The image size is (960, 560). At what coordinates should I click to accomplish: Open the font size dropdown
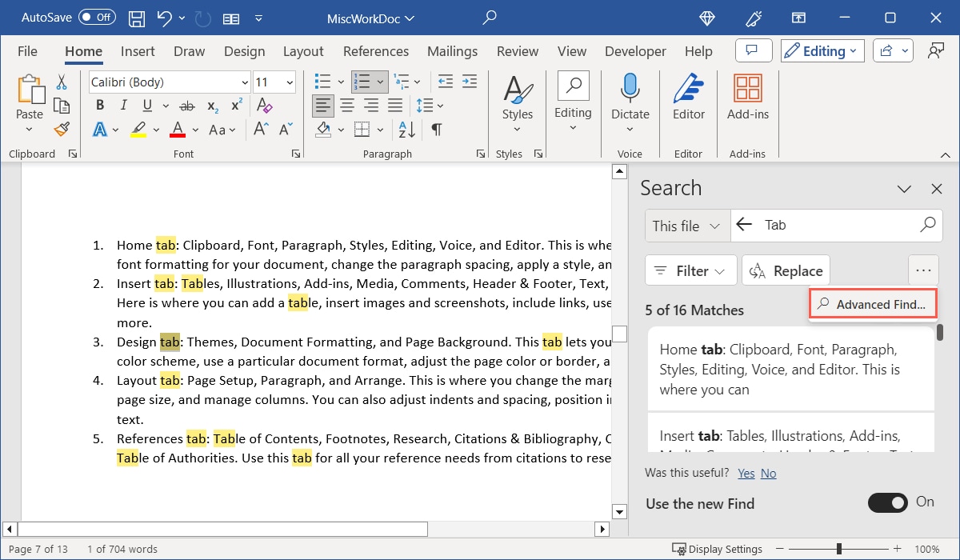[x=290, y=82]
